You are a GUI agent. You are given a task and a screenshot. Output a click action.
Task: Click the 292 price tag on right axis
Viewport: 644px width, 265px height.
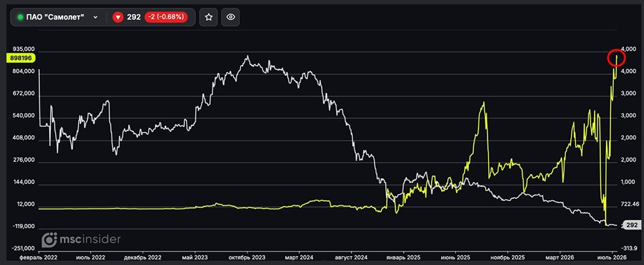pos(631,225)
